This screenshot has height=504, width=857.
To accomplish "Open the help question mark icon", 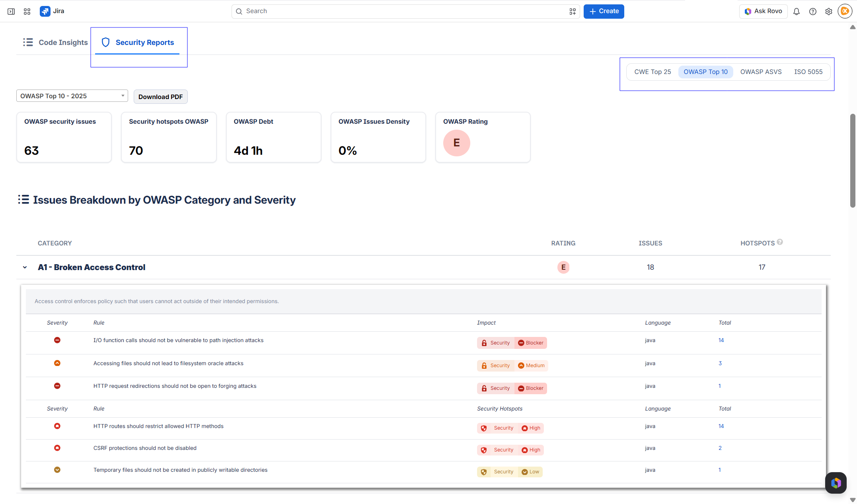I will click(x=813, y=12).
